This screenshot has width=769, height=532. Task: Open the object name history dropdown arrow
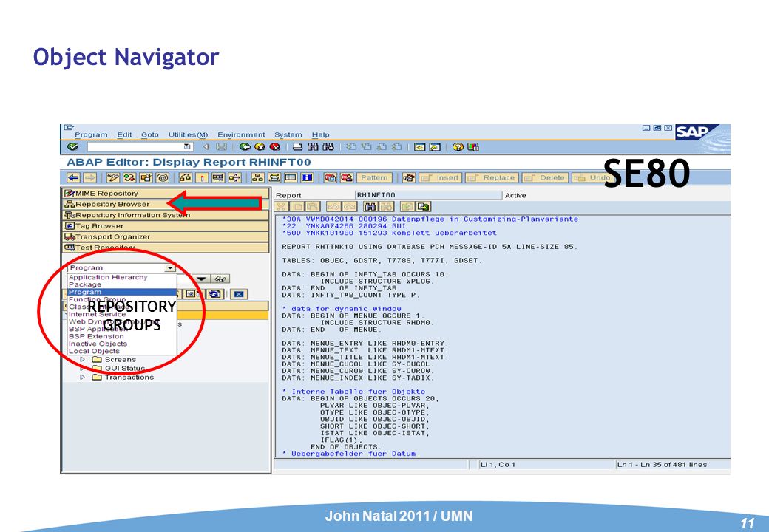[x=202, y=279]
